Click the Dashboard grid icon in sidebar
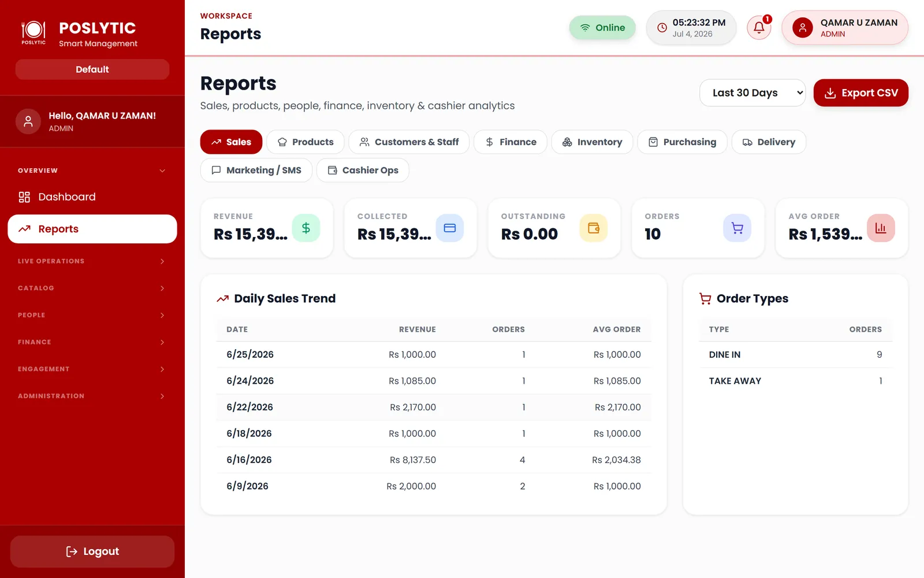Screen dimensions: 924x578 [x=24, y=197]
